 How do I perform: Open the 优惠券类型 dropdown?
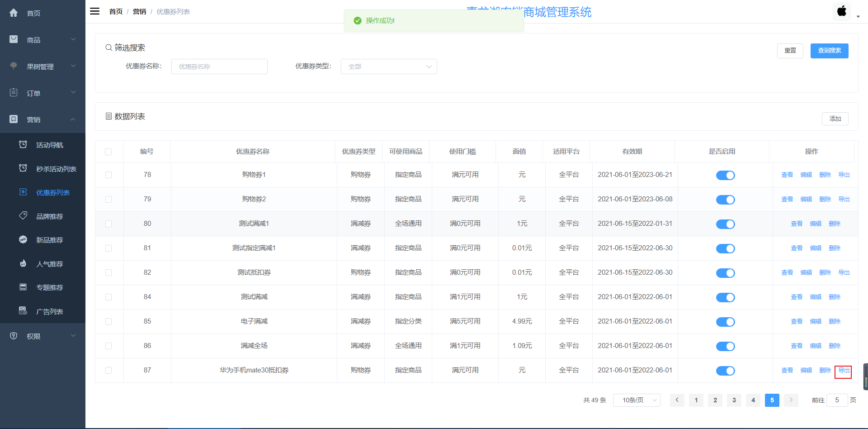pos(389,67)
